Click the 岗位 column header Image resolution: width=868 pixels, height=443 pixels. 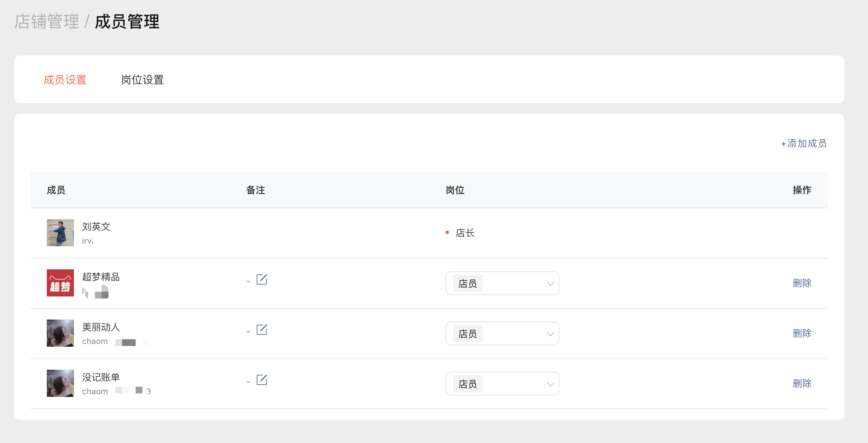455,190
